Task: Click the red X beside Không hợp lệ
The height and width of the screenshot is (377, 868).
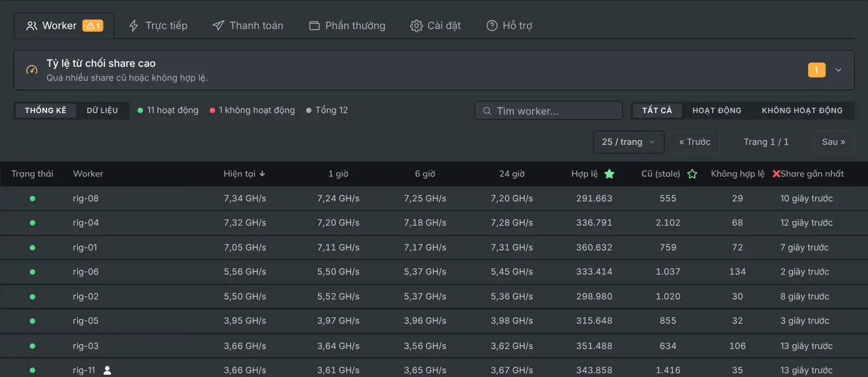Action: 776,174
